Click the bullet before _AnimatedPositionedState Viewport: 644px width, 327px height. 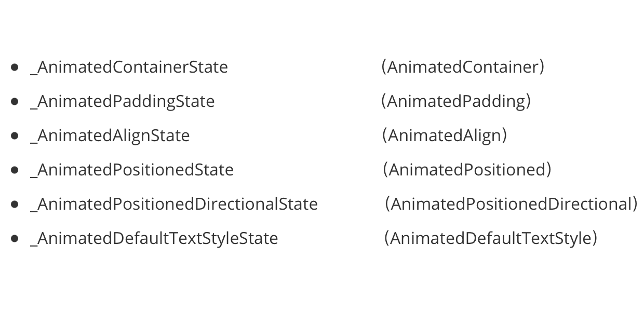tap(15, 170)
